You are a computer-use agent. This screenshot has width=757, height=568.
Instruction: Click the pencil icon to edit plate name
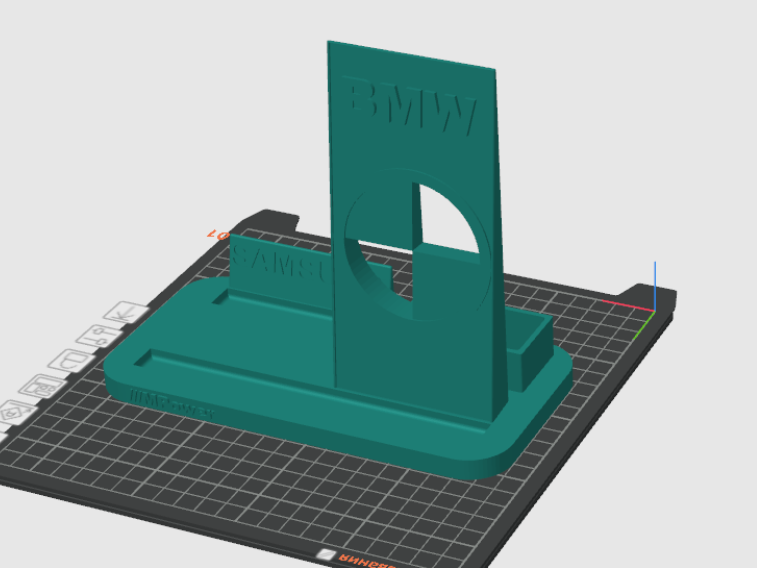327,554
